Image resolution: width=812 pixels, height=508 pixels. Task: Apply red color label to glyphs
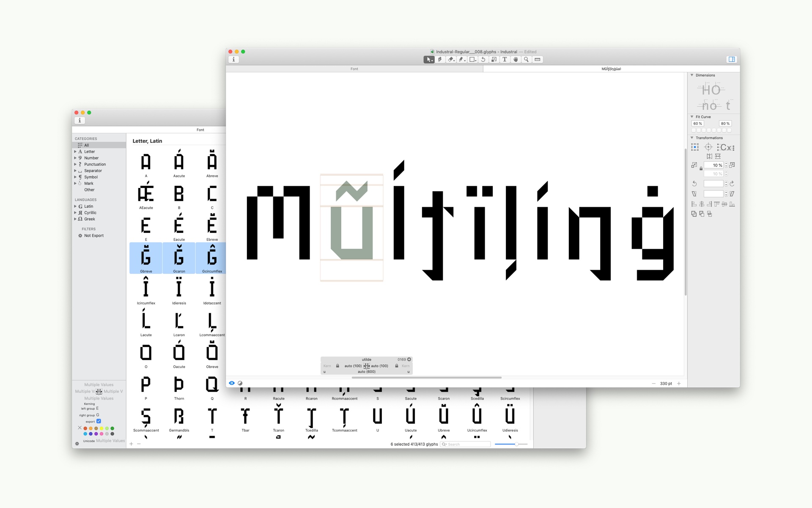coord(85,428)
